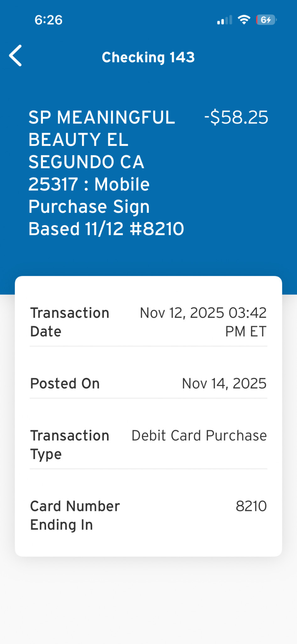Tap the Checking 143 header title
The width and height of the screenshot is (297, 644).
tap(148, 57)
